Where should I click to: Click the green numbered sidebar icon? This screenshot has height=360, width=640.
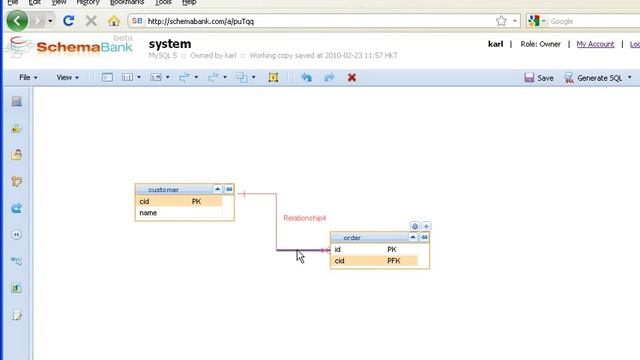[x=17, y=288]
